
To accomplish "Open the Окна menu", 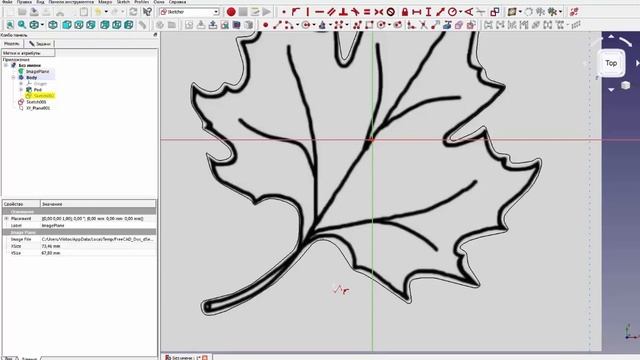I will click(159, 2).
